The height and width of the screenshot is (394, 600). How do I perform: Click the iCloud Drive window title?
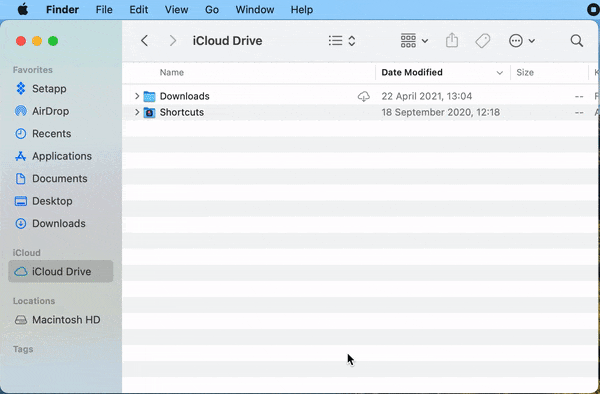[227, 41]
